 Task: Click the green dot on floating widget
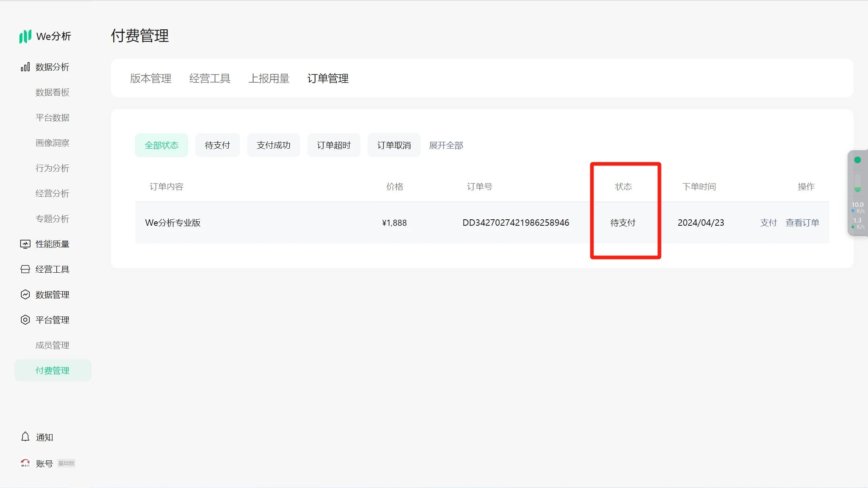tap(857, 160)
